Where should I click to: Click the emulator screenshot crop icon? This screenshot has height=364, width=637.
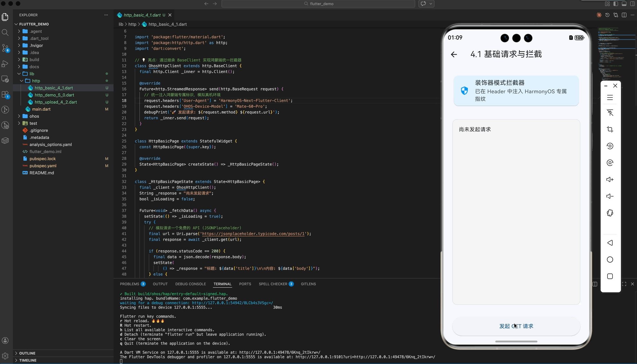(x=610, y=129)
